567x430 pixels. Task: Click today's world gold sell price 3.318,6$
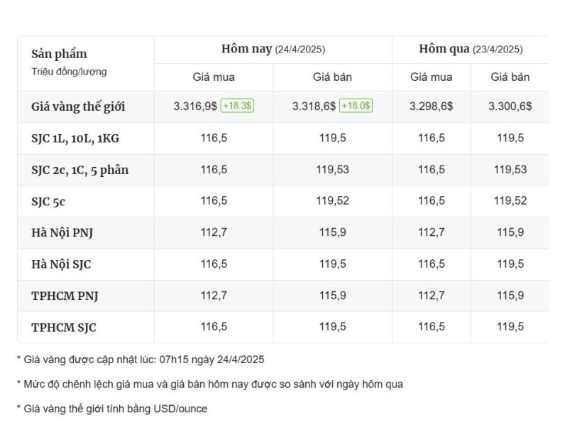314,106
